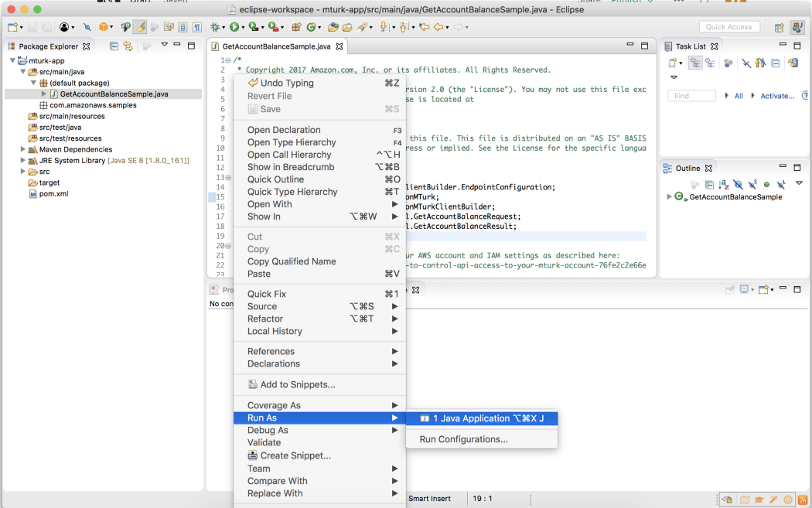Click Collapse All icon in Outline toolbar
This screenshot has width=812, height=508.
coord(709,184)
